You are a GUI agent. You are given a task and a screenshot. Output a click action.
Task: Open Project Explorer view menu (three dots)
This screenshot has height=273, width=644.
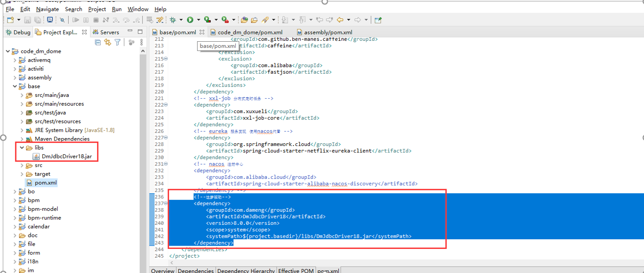click(142, 43)
